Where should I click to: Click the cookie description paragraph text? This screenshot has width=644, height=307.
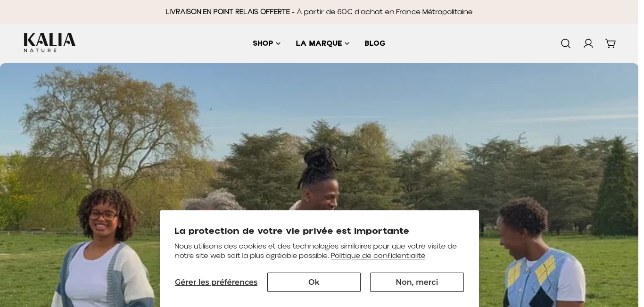pyautogui.click(x=316, y=251)
